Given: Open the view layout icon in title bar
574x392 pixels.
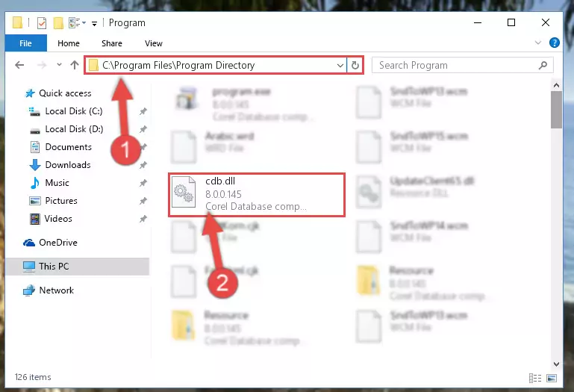Looking at the screenshot, I should click(77, 23).
